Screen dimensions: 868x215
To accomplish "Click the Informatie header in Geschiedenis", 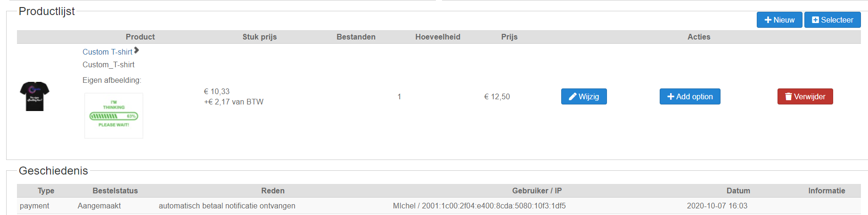I will [x=827, y=191].
